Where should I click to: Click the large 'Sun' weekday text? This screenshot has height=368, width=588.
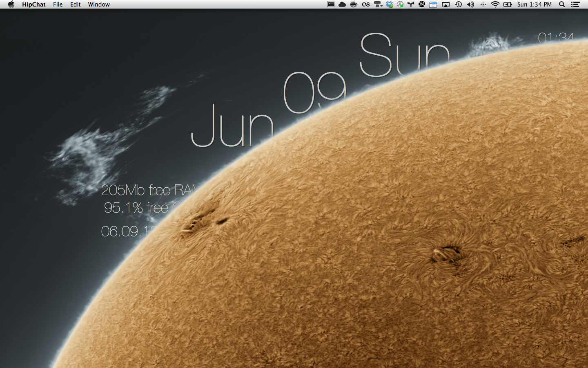[x=405, y=55]
